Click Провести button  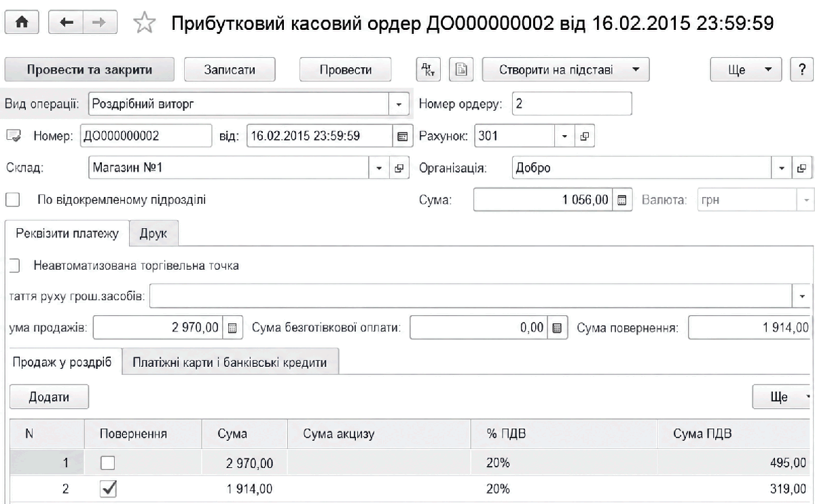point(346,69)
